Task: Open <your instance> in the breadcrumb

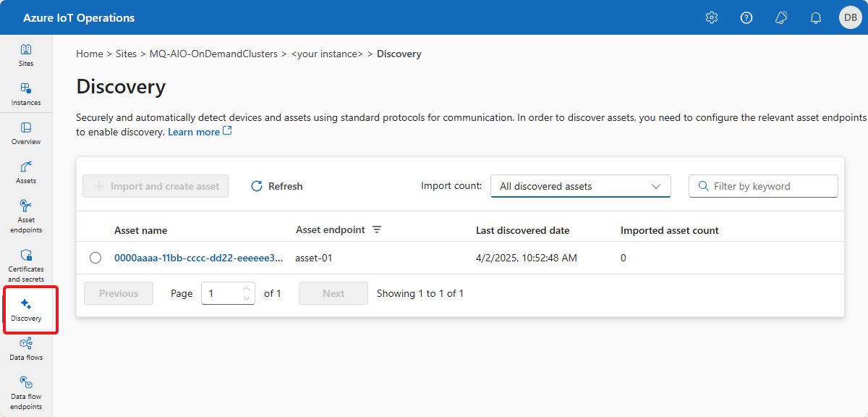Action: click(327, 54)
